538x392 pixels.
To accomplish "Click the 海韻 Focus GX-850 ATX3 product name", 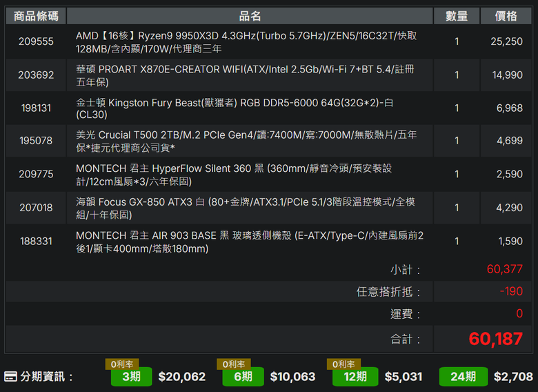I will 246,208.
